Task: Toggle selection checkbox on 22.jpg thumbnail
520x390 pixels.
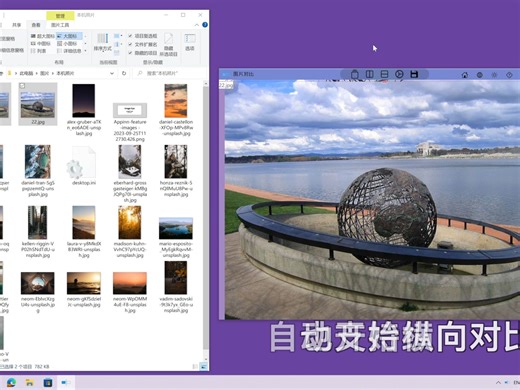Action: coord(22,86)
